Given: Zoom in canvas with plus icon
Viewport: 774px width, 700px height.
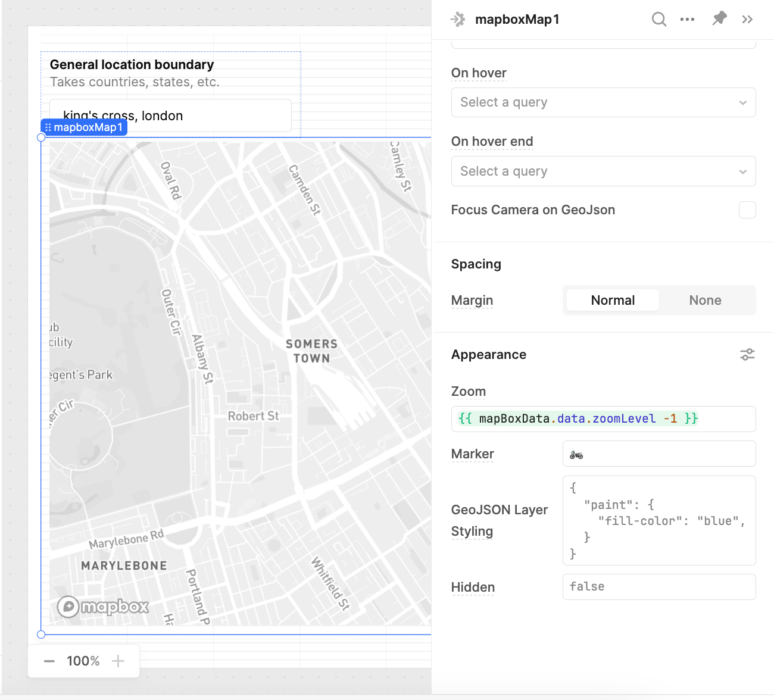Looking at the screenshot, I should (118, 661).
